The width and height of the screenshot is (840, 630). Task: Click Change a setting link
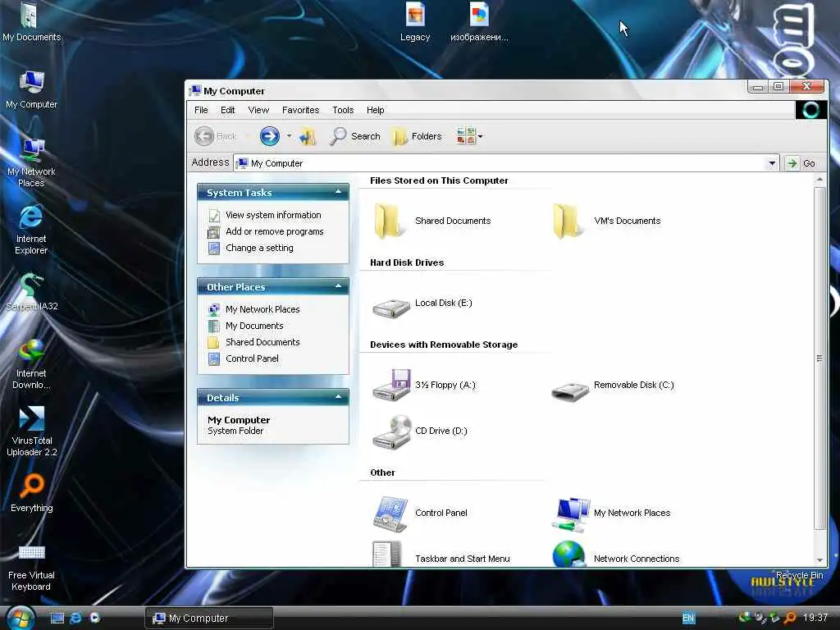[259, 248]
